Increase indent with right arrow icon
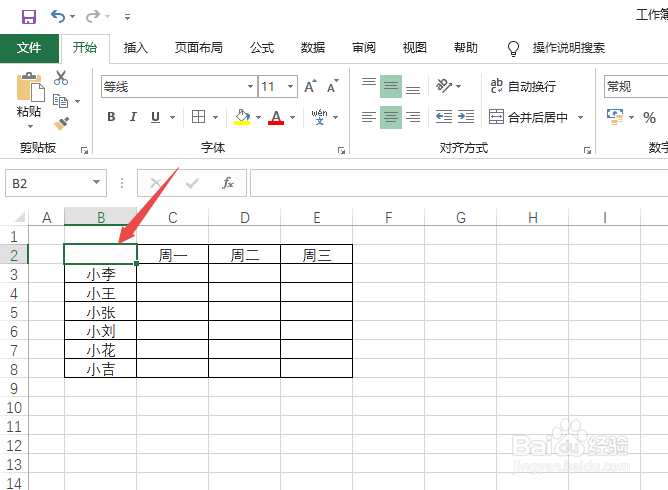Viewport: 668px width, 490px height. pos(466,116)
